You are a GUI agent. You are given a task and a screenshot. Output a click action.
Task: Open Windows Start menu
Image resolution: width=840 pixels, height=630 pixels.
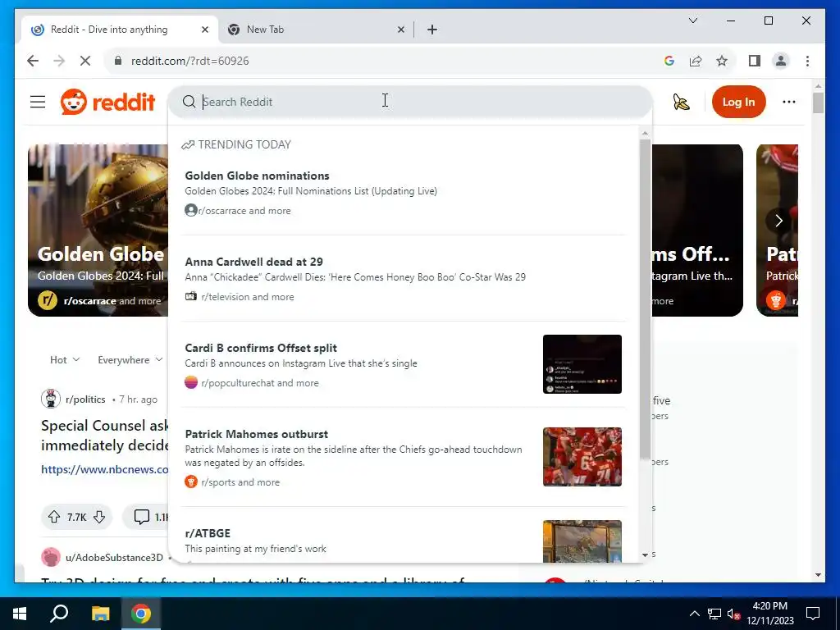(x=20, y=614)
